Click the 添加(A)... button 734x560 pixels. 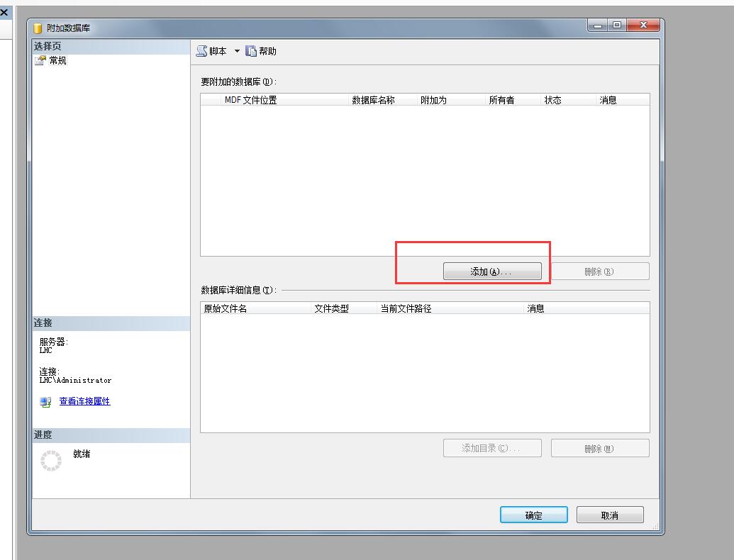[x=492, y=271]
